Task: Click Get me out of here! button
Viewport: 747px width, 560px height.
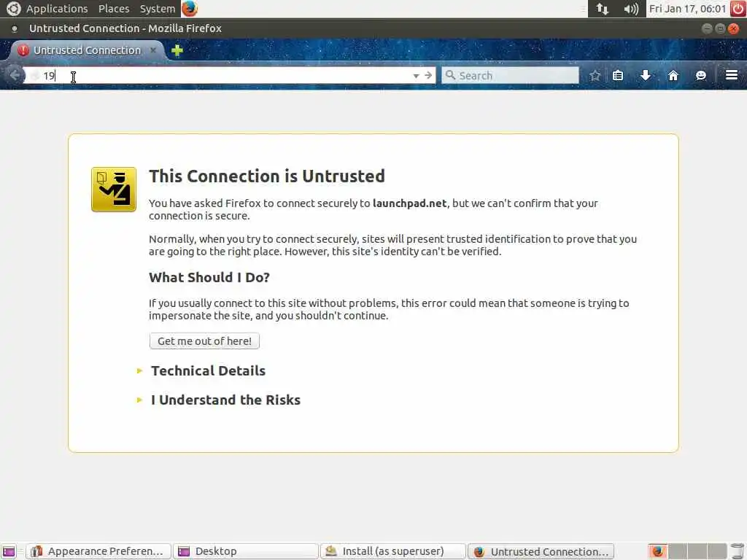Action: coord(204,341)
